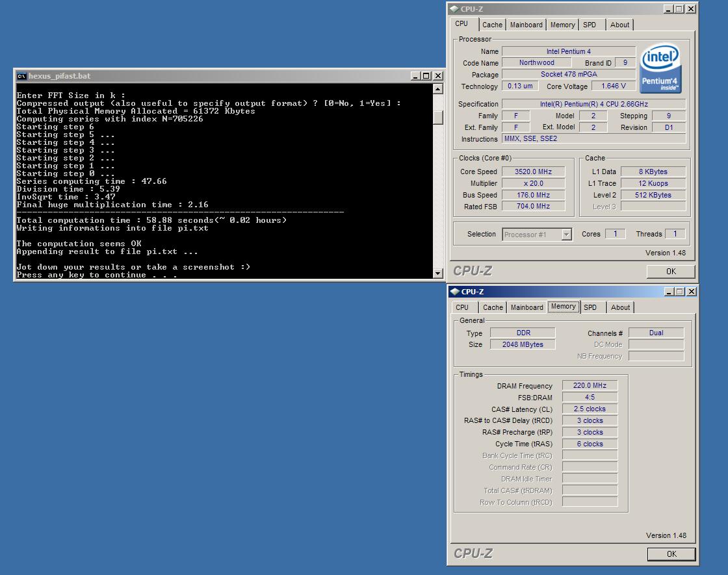Screen dimensions: 728x575
Task: Click the console vertical scrollbar thumb
Action: (438, 117)
